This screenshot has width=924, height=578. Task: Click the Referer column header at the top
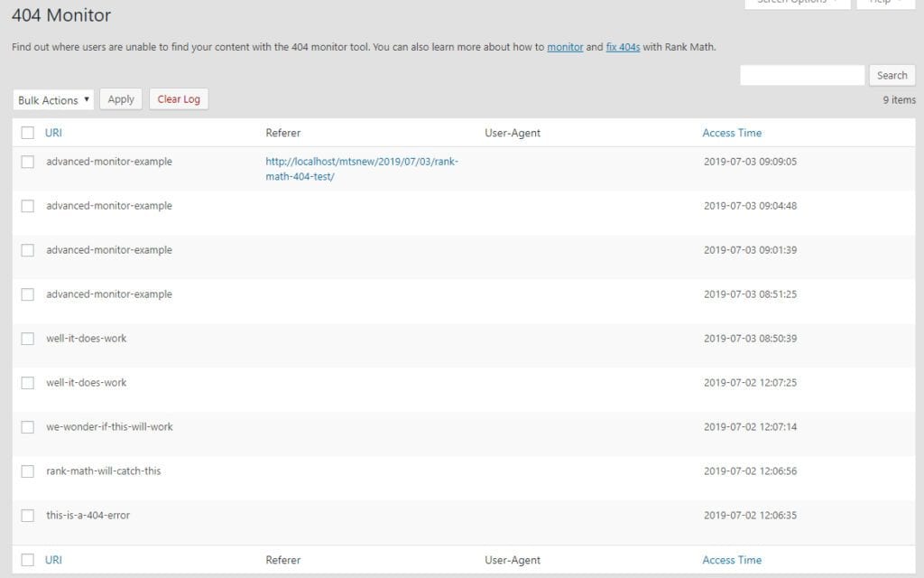tap(282, 133)
